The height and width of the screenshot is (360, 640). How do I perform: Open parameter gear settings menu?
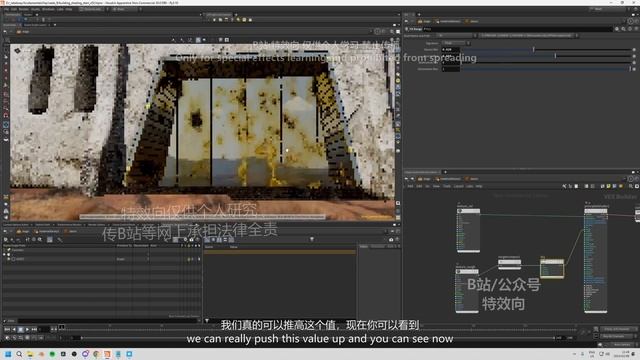617,29
